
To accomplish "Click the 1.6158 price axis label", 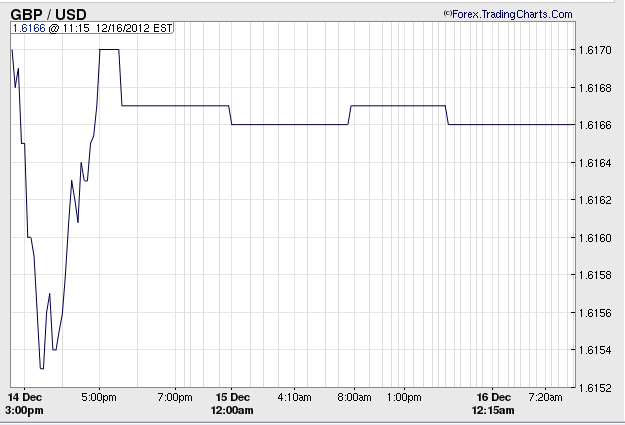I will [595, 275].
